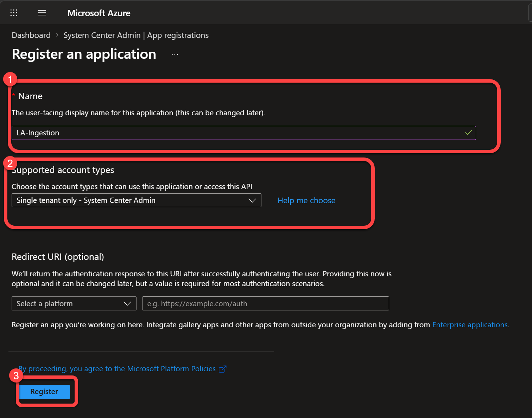Click the Supported account types heading
The image size is (532, 418).
click(63, 170)
